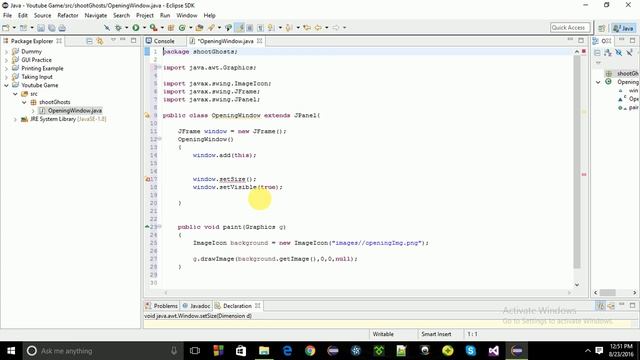This screenshot has width=640, height=360.
Task: Click the New Java Package icon
Action: 171,28
